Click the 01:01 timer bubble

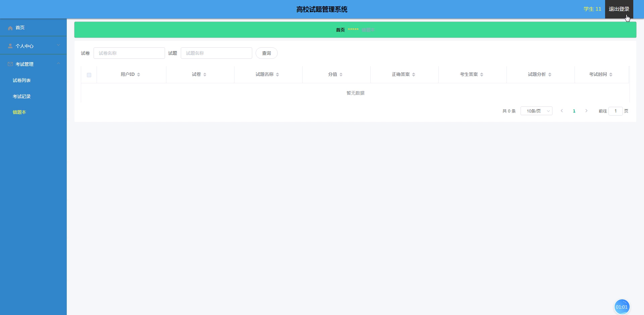click(622, 307)
